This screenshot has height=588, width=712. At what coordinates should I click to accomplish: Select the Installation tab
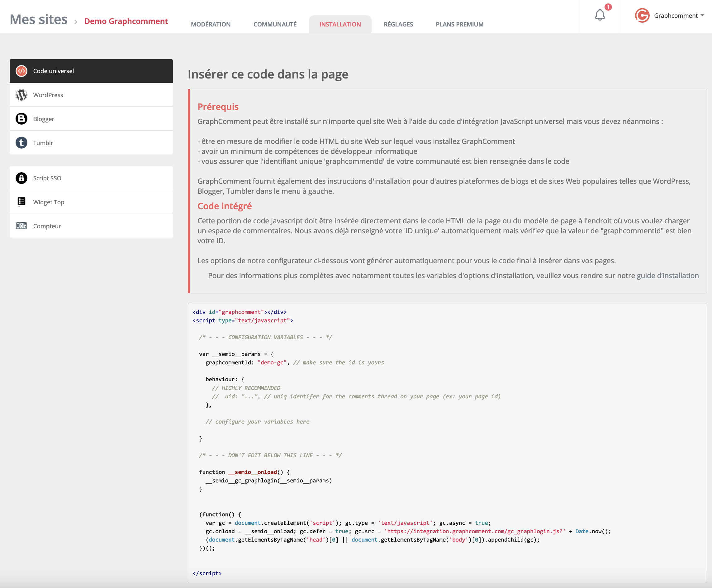click(340, 24)
